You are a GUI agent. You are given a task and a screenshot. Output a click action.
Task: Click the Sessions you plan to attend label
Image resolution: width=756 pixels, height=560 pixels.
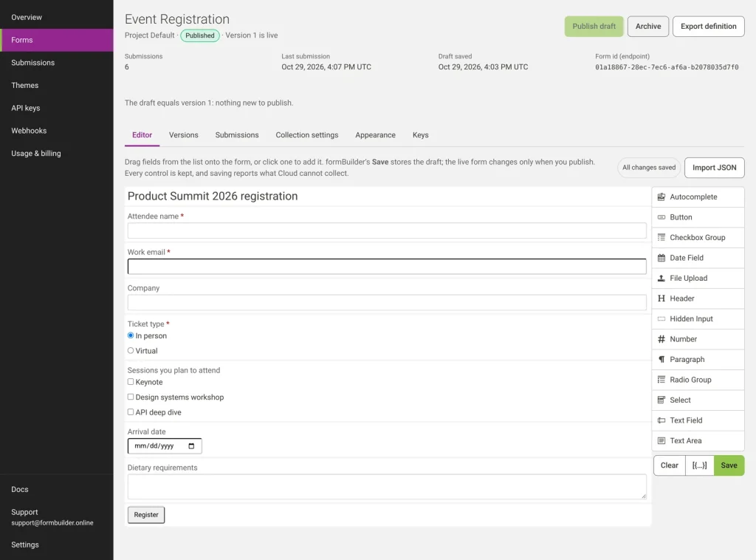173,370
